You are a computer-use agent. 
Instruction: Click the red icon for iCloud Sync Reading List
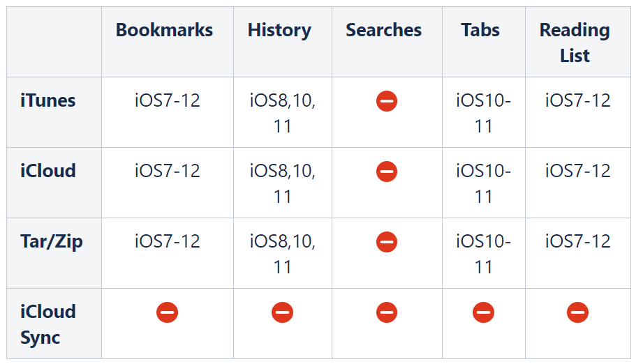point(578,312)
